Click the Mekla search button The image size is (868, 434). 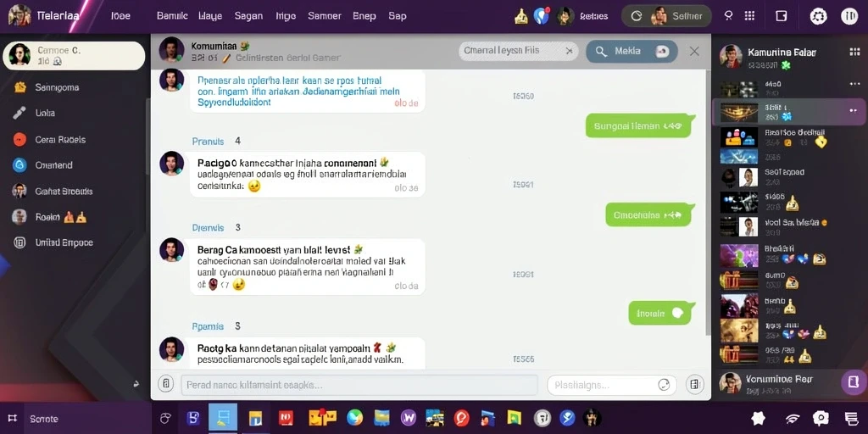[632, 51]
